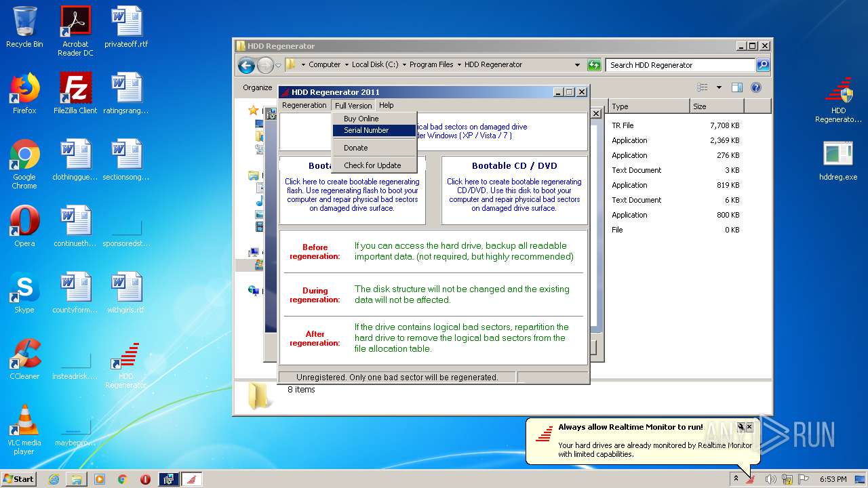Toggle the preview pane icon in Explorer
868x488 pixels.
(737, 87)
